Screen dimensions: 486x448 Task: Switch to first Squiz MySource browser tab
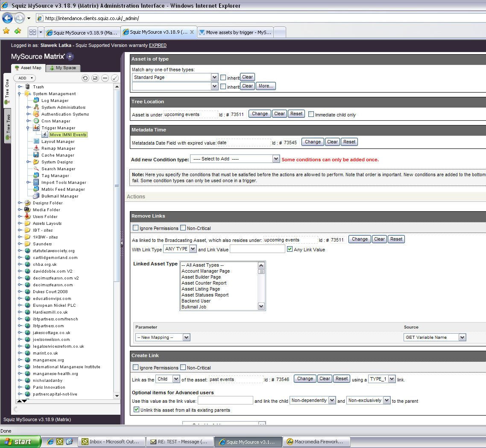(x=82, y=32)
